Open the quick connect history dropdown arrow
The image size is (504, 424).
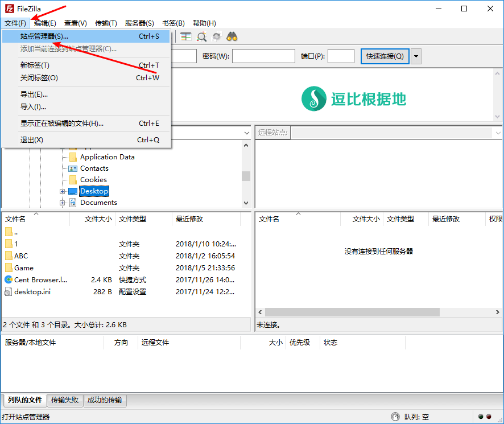coord(416,56)
